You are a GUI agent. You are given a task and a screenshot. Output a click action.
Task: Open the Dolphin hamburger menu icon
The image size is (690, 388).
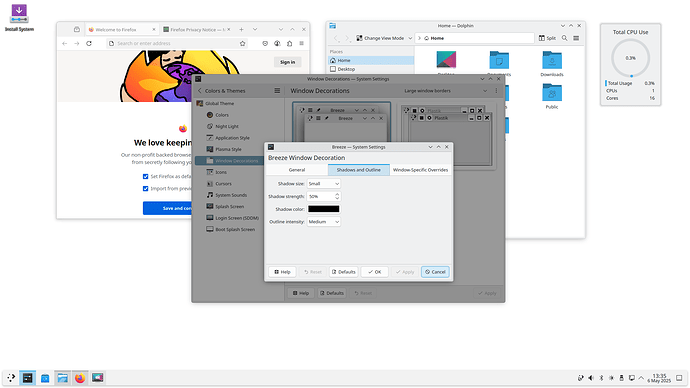(x=576, y=38)
